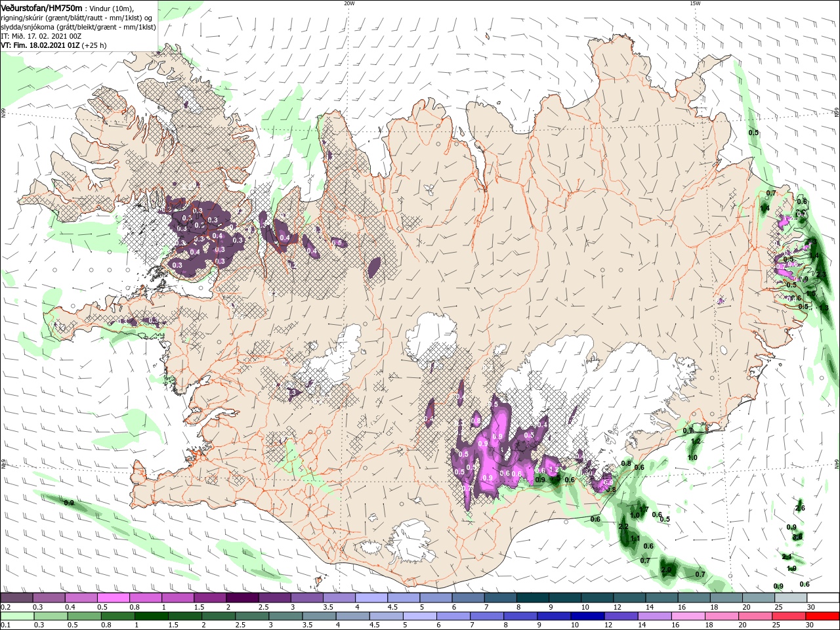Image resolution: width=840 pixels, height=630 pixels.
Task: Click the rain scale swatch starting at 0.5
Action: click(x=83, y=616)
